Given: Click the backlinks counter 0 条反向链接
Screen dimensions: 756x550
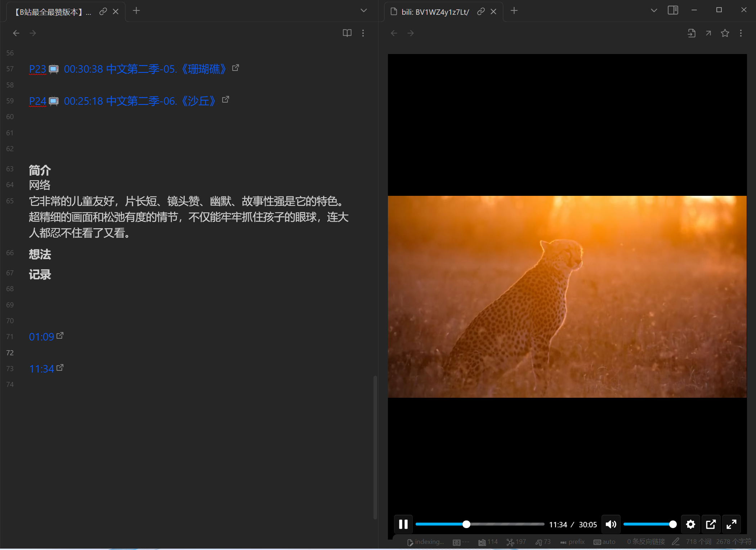Looking at the screenshot, I should (647, 541).
